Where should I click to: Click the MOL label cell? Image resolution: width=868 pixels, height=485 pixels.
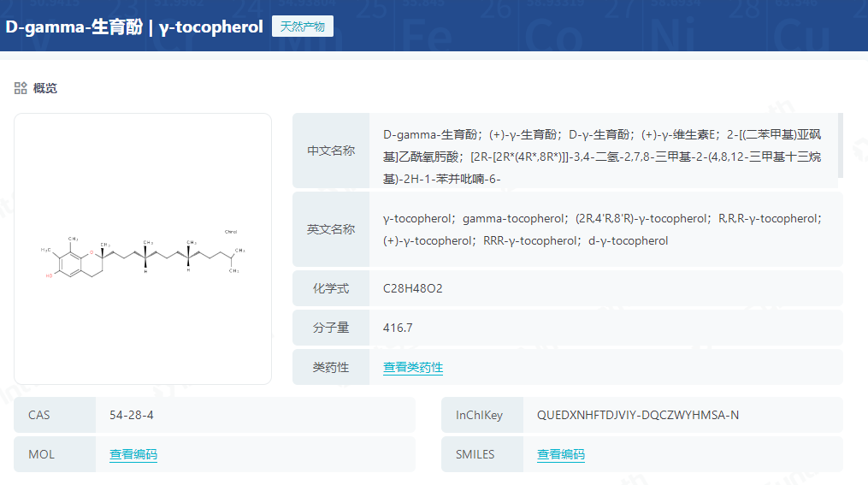(55, 454)
